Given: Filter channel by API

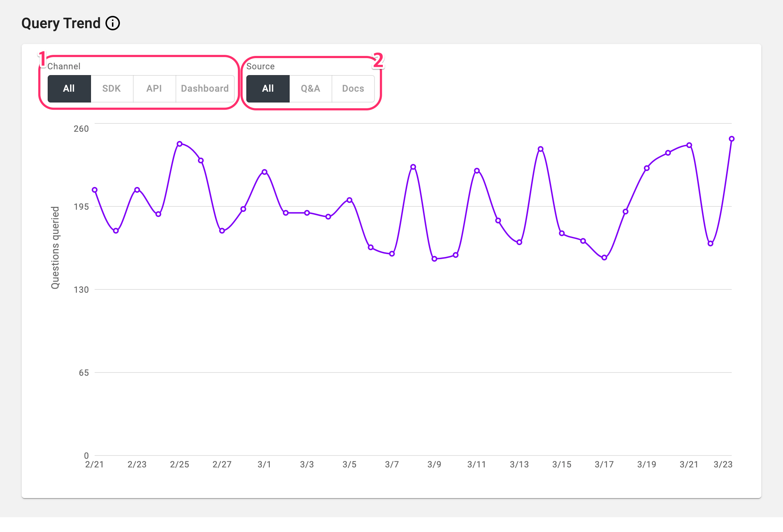Looking at the screenshot, I should point(154,89).
